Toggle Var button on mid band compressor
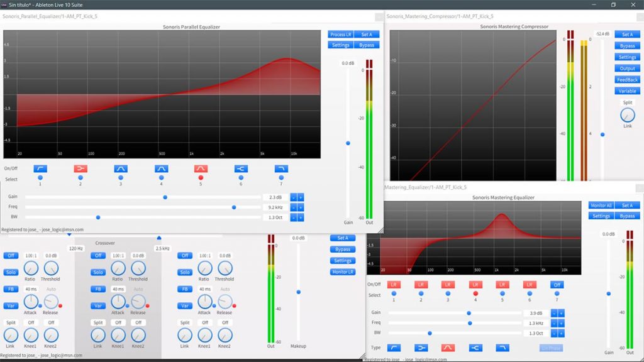This screenshot has height=362, width=644. click(98, 306)
